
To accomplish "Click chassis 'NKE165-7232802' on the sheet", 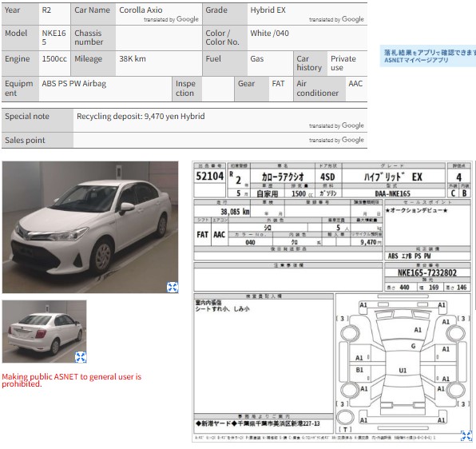I will [427, 272].
